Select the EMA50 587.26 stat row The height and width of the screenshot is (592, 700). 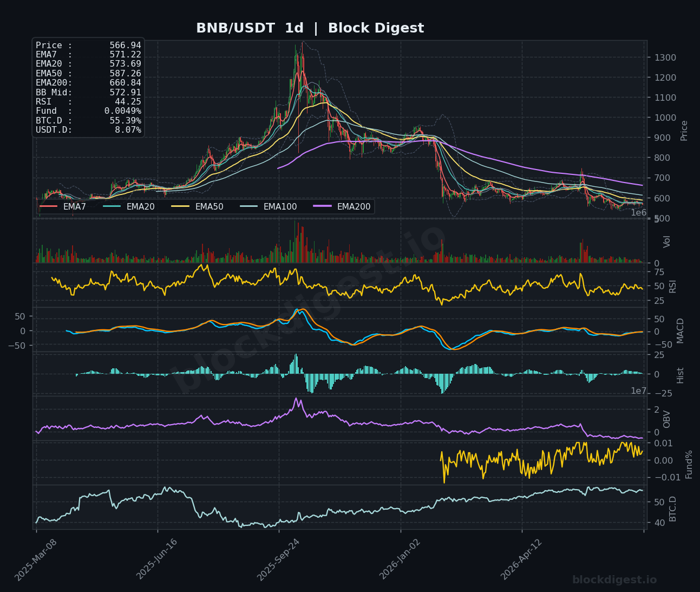88,74
